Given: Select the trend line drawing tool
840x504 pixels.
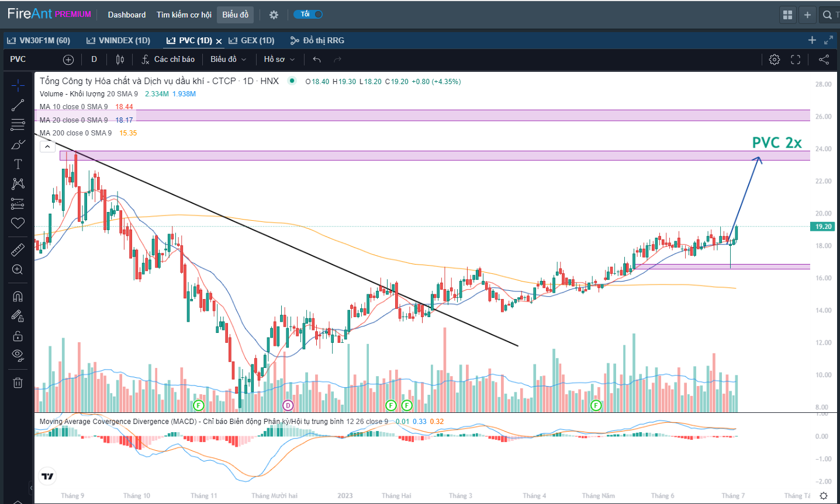Looking at the screenshot, I should click(18, 105).
